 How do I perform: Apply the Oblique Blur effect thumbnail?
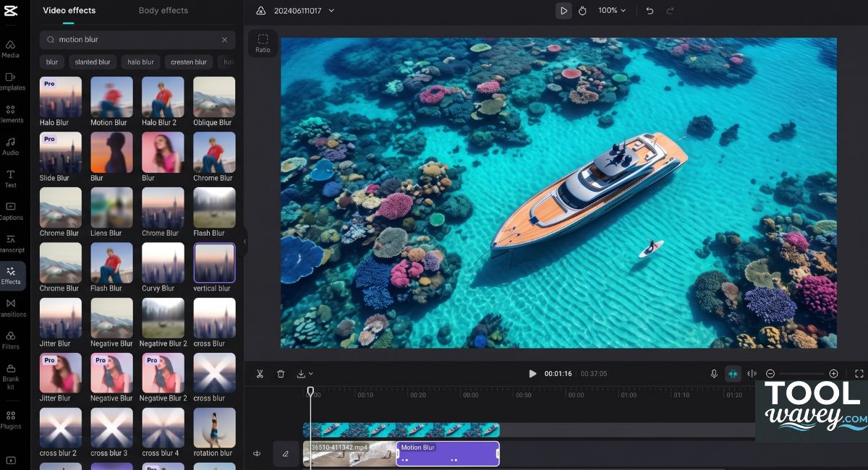[214, 98]
